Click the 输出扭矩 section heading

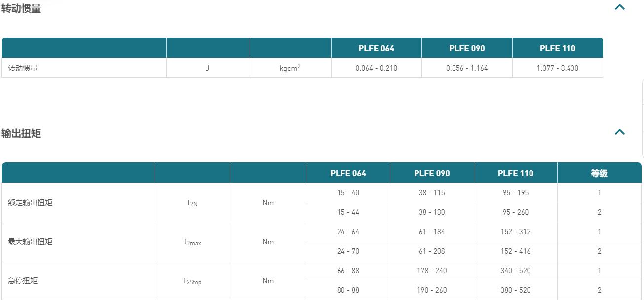tap(21, 134)
